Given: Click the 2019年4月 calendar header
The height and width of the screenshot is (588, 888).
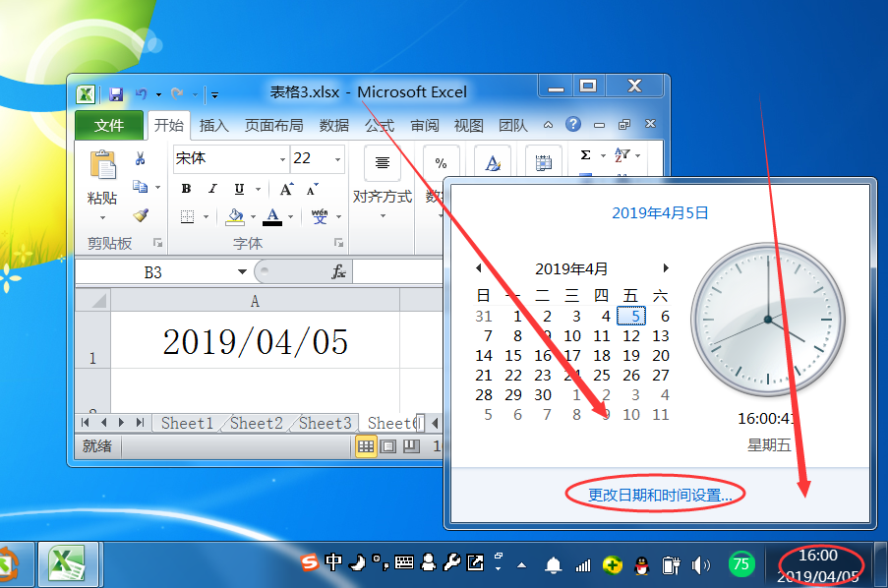Looking at the screenshot, I should click(571, 268).
